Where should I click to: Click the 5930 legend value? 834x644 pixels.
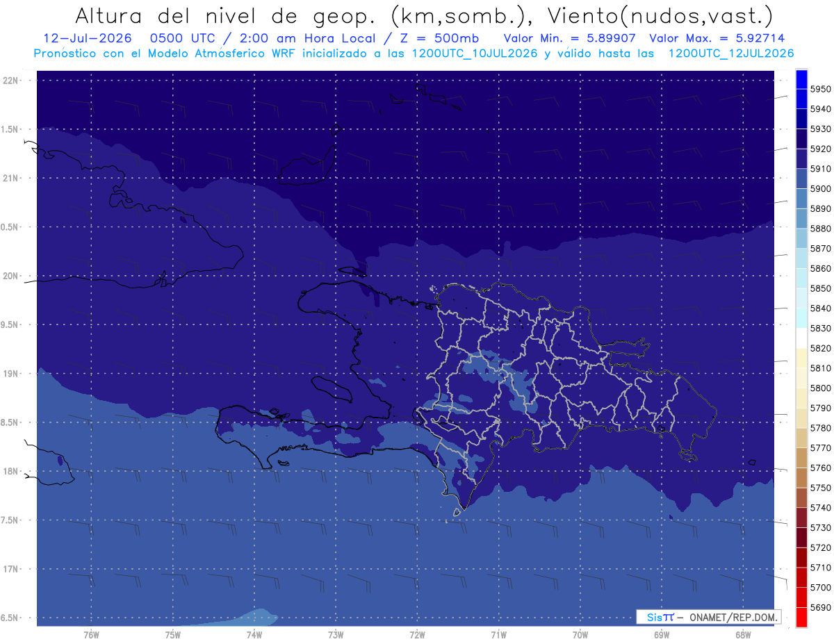(x=821, y=129)
